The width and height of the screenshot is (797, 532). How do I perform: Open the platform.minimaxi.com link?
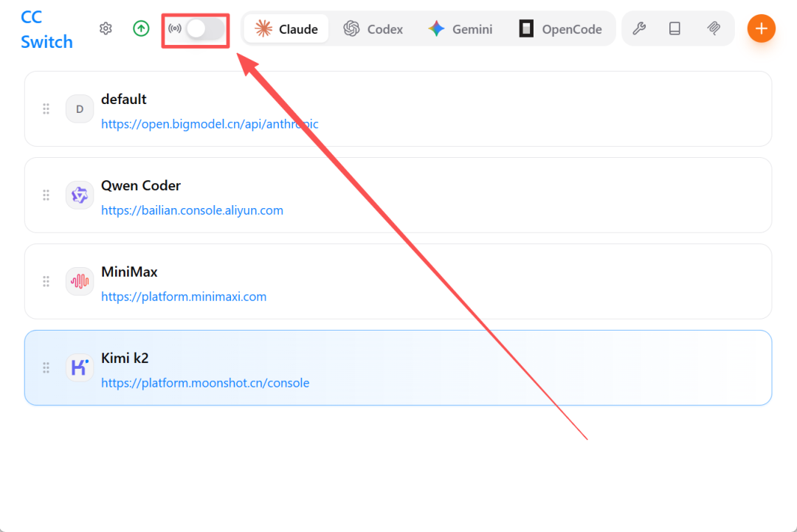click(x=184, y=297)
